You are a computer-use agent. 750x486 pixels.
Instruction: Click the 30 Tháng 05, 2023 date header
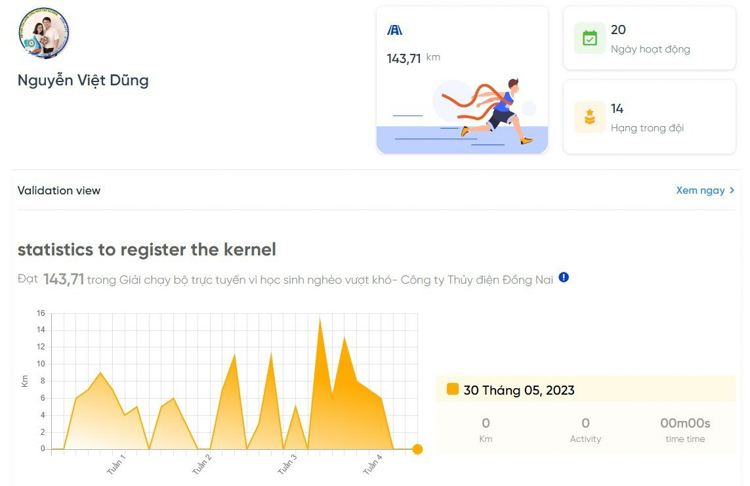(519, 390)
